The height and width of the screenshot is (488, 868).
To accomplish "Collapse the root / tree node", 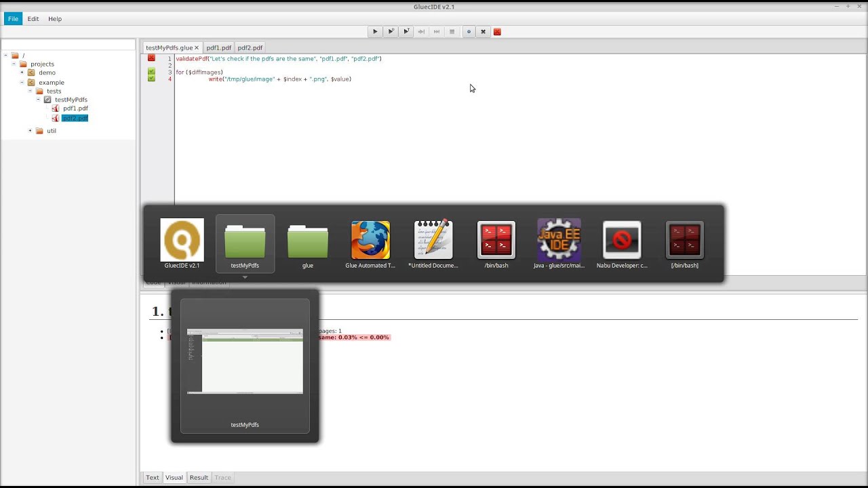I will point(5,56).
